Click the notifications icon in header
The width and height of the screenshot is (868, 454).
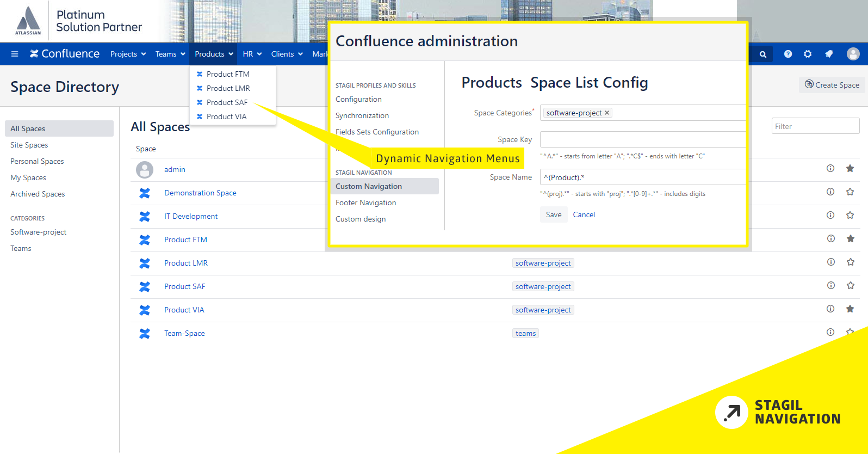coord(829,54)
